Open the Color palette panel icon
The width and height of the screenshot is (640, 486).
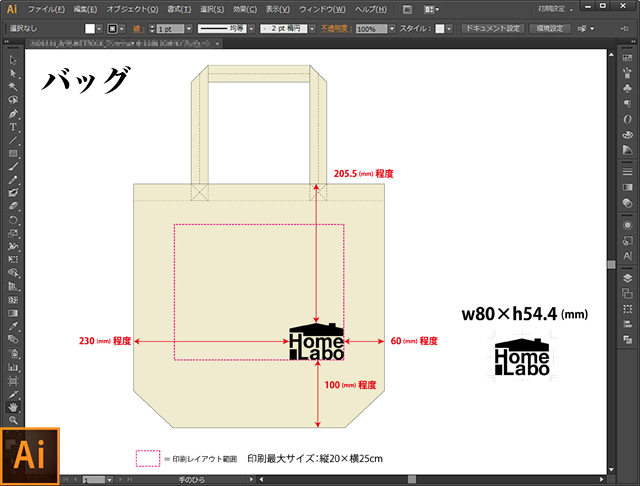[627, 134]
